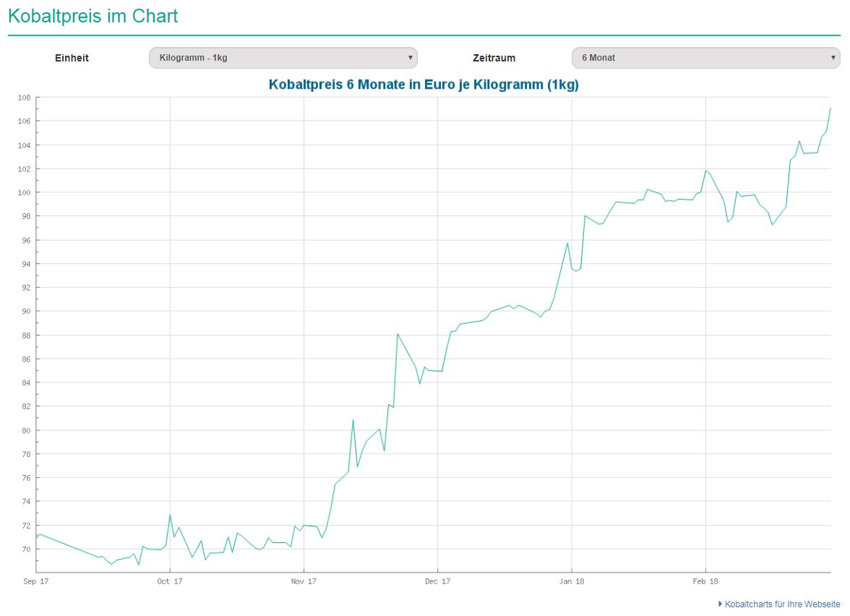Open the Zeitraum dropdown showing 6 Monat
Image resolution: width=850 pixels, height=616 pixels.
tap(705, 58)
